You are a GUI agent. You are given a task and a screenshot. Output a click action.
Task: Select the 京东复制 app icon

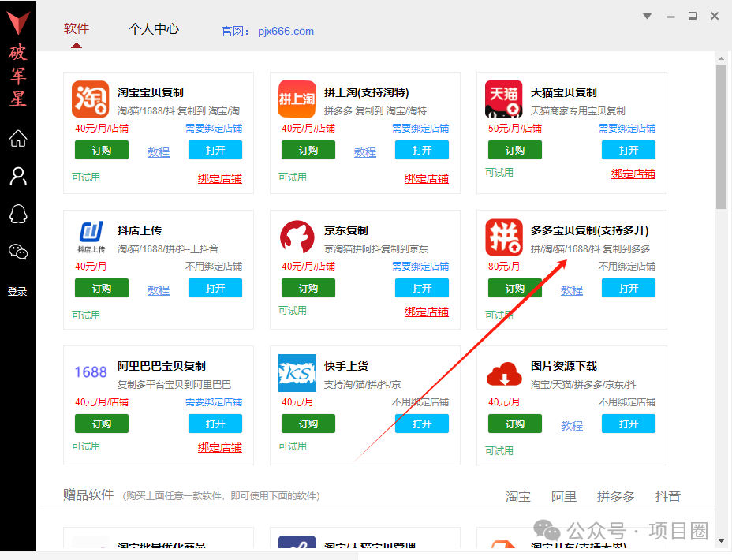(297, 234)
